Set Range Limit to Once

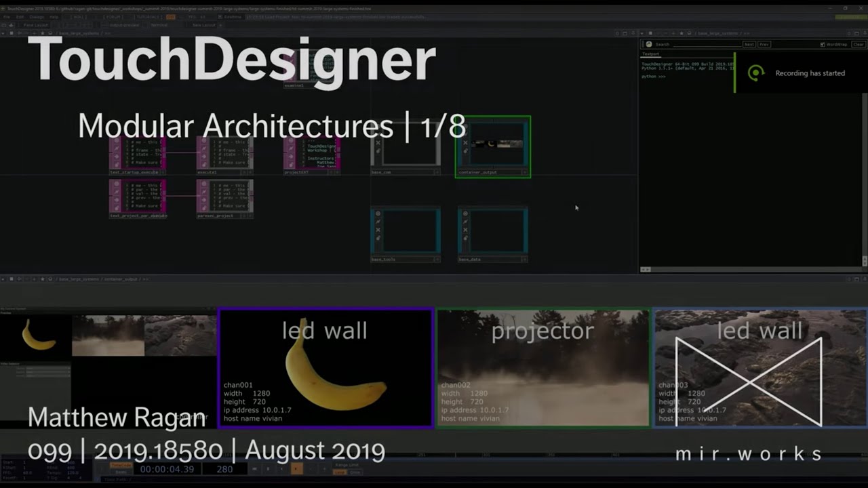tap(354, 472)
